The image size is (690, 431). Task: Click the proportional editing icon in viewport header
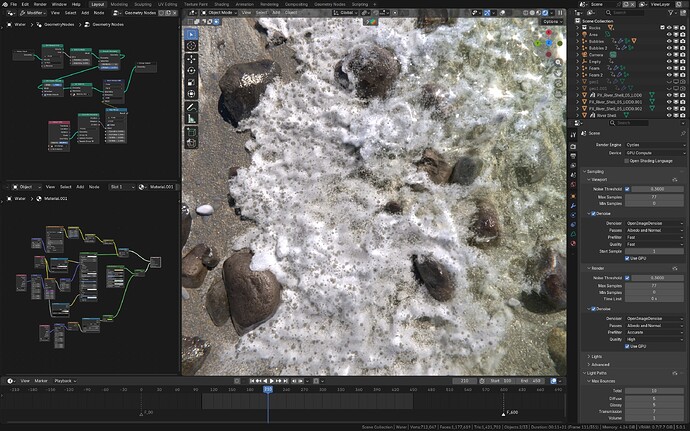click(394, 13)
